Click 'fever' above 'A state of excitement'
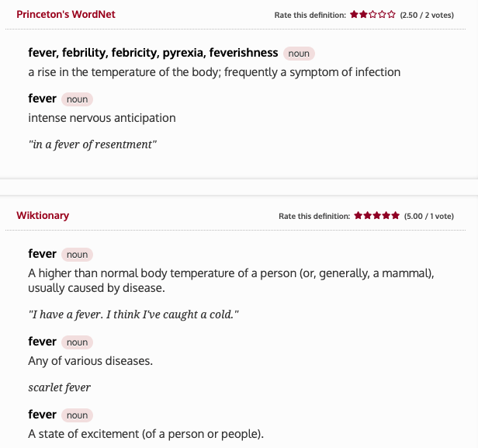The width and height of the screenshot is (478, 448). pyautogui.click(x=42, y=415)
